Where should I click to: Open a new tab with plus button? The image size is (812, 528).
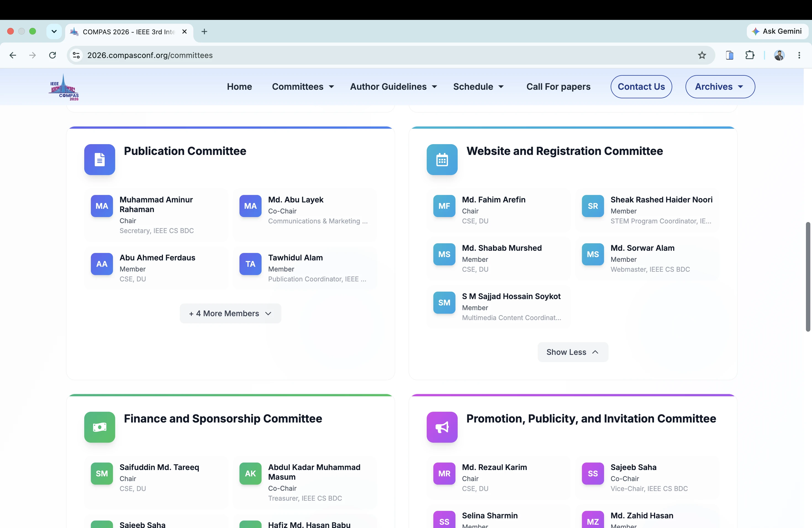(204, 31)
